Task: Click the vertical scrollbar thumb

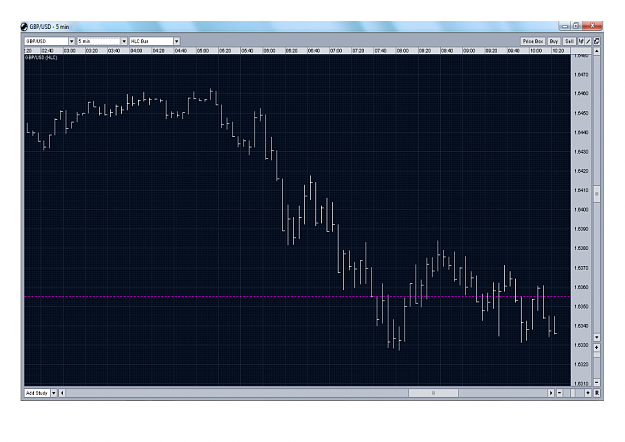Action: coord(597,194)
